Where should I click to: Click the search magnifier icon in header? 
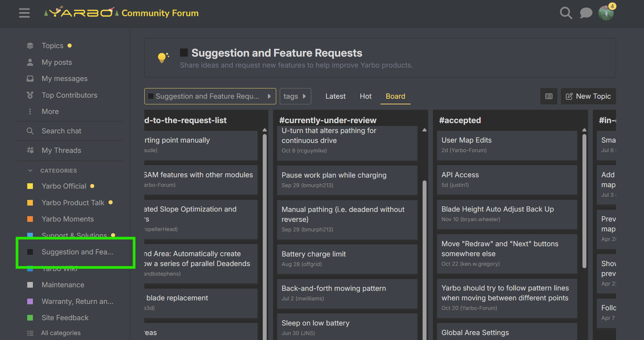[566, 13]
